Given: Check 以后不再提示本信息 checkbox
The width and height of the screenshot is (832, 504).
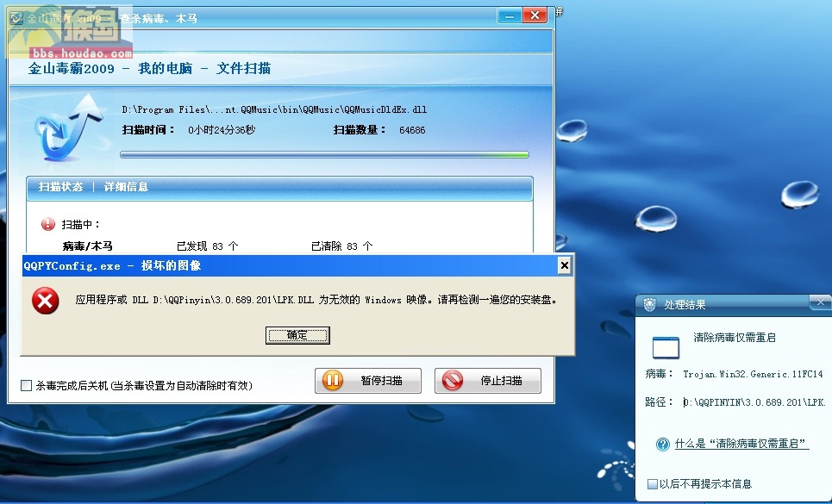Looking at the screenshot, I should 653,484.
